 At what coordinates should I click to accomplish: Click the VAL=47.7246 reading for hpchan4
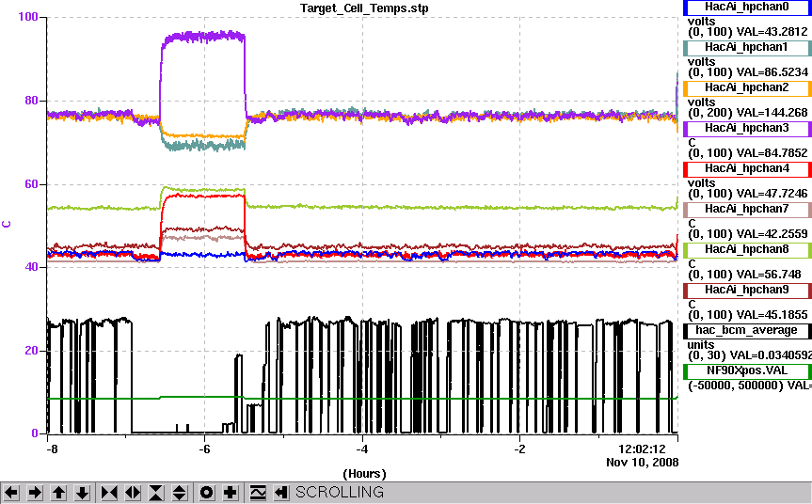pos(772,194)
